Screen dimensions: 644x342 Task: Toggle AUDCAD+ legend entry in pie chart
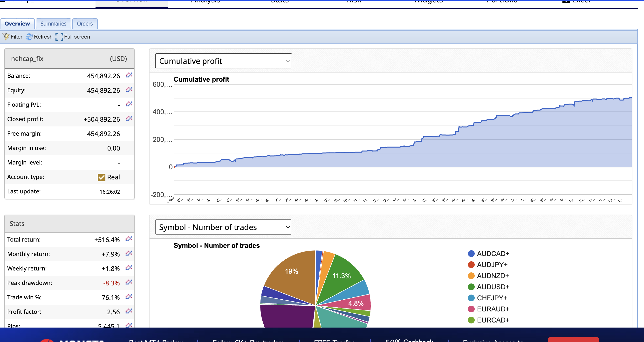tap(488, 254)
